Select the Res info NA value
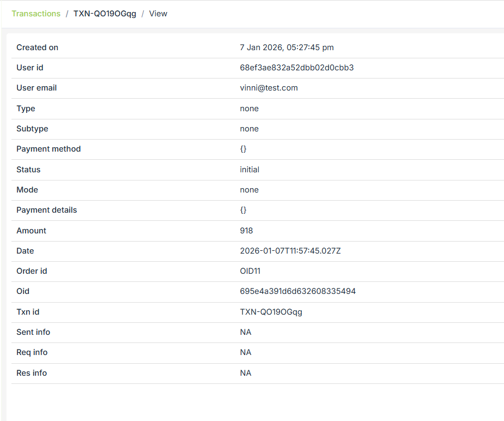504x421 pixels. pyautogui.click(x=246, y=373)
